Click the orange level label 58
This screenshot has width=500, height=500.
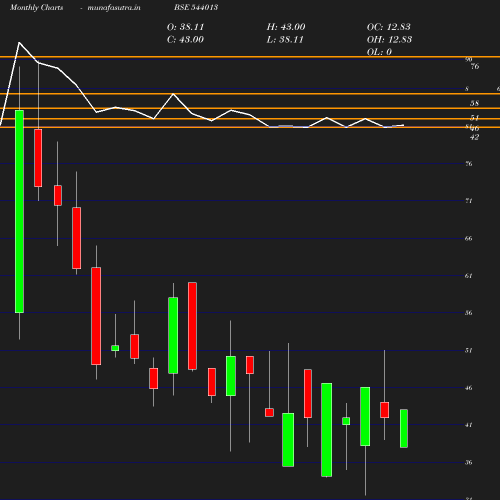click(474, 103)
